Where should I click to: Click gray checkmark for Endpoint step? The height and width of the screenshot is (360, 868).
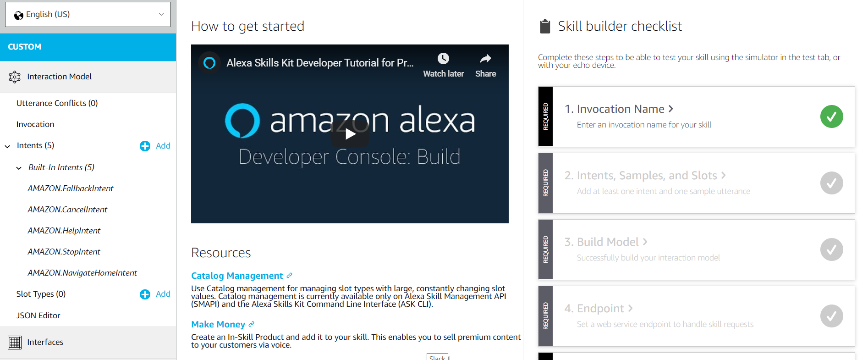(x=831, y=316)
